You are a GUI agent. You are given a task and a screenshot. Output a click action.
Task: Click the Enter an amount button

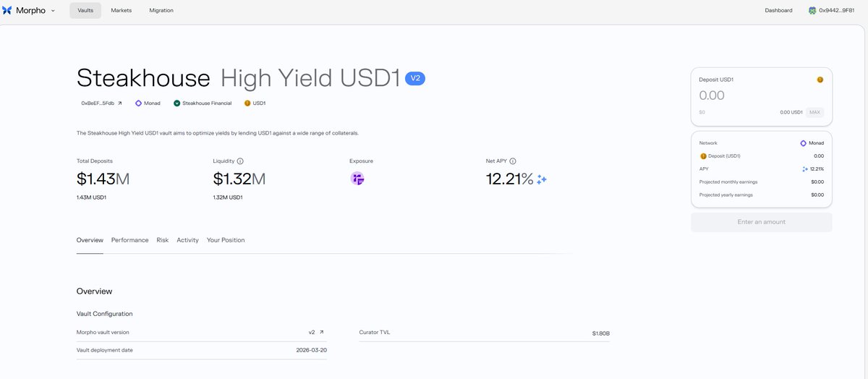[x=761, y=222]
